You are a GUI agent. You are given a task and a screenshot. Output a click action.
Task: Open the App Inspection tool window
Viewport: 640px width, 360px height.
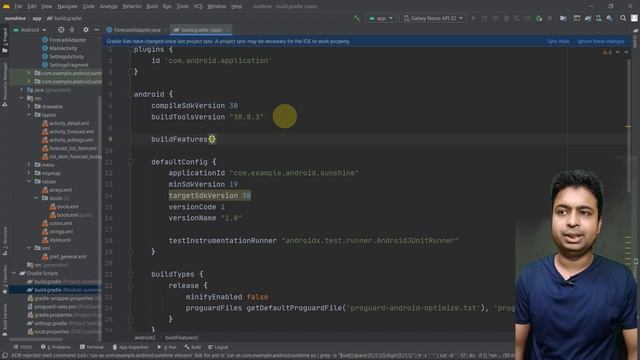(131, 347)
